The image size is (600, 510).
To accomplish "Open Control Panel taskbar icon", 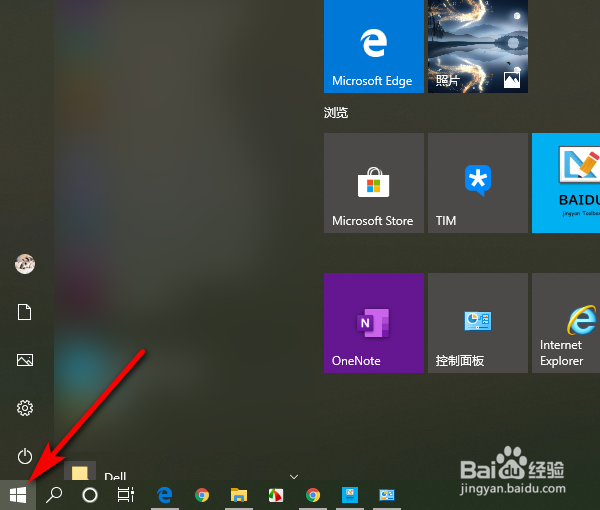I will tap(387, 495).
